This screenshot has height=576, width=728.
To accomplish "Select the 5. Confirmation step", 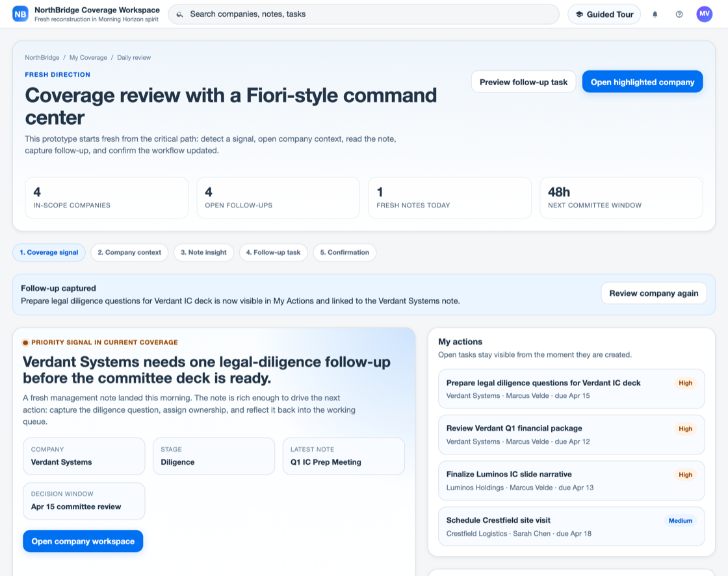I will coord(344,252).
